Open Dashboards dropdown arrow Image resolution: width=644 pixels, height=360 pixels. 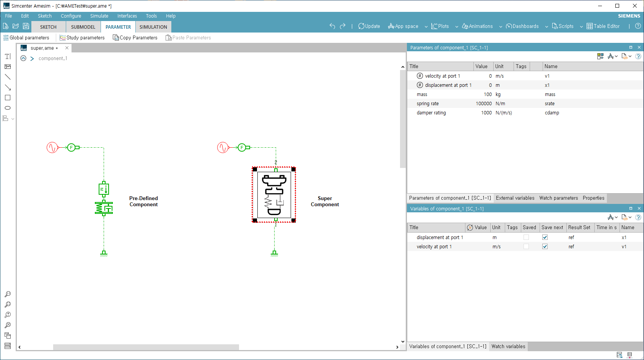tap(546, 26)
